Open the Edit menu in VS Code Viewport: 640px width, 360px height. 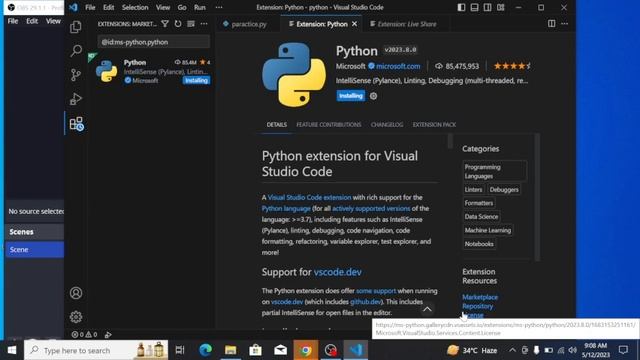tap(109, 7)
